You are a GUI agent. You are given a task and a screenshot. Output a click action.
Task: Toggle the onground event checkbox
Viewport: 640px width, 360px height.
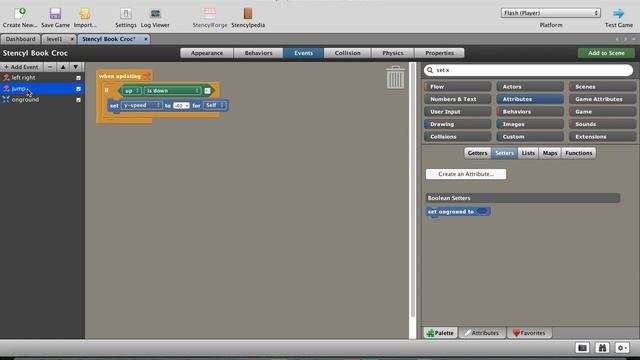click(x=78, y=100)
